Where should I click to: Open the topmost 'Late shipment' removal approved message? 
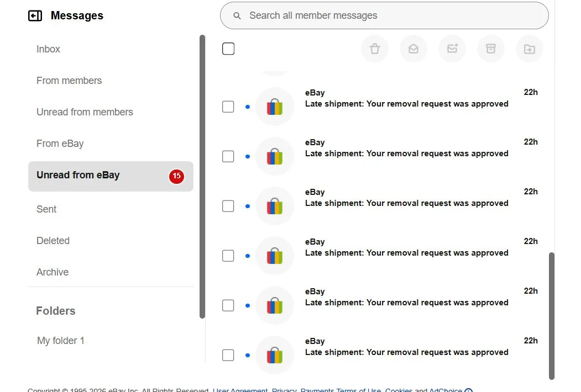pos(406,104)
